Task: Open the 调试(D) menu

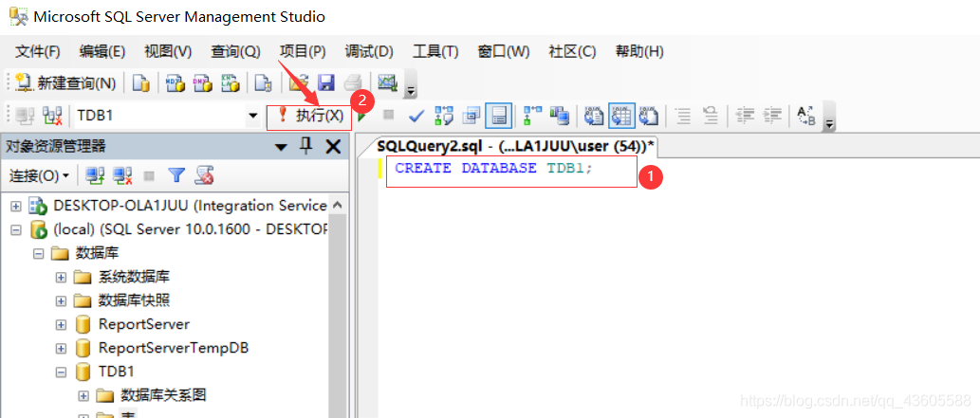Action: point(369,51)
